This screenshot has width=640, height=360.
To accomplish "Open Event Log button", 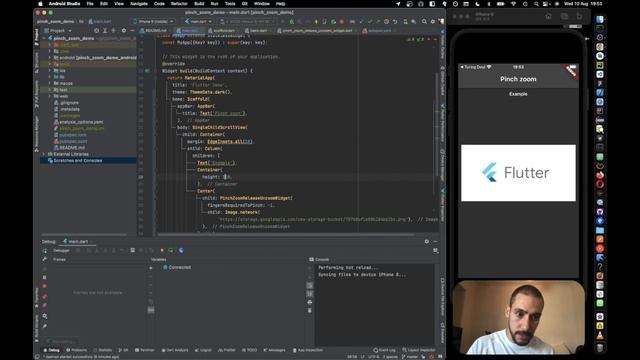I will (384, 350).
